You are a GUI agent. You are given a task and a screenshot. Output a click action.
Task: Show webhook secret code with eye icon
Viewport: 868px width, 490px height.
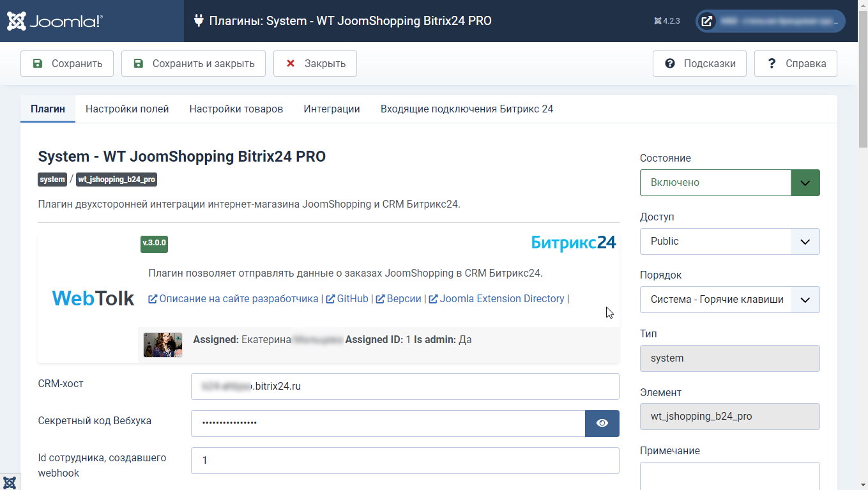pyautogui.click(x=602, y=424)
